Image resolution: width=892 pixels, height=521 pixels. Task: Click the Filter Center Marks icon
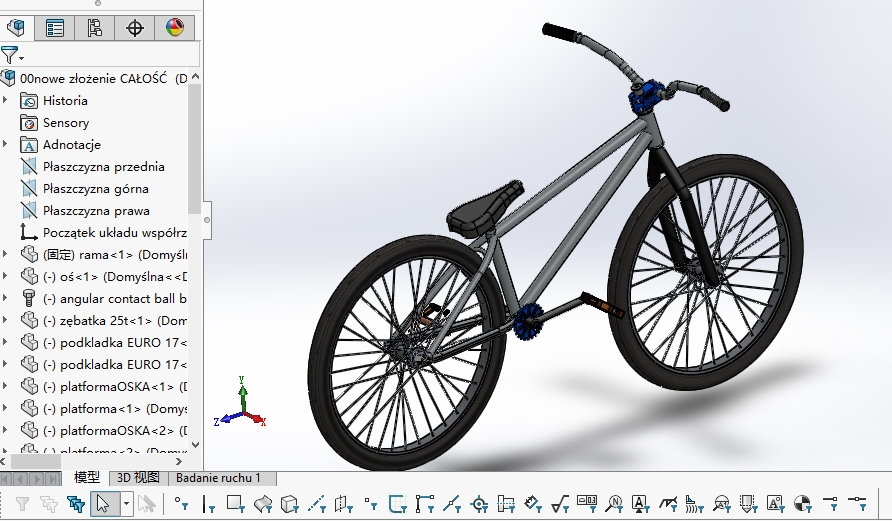(x=479, y=504)
